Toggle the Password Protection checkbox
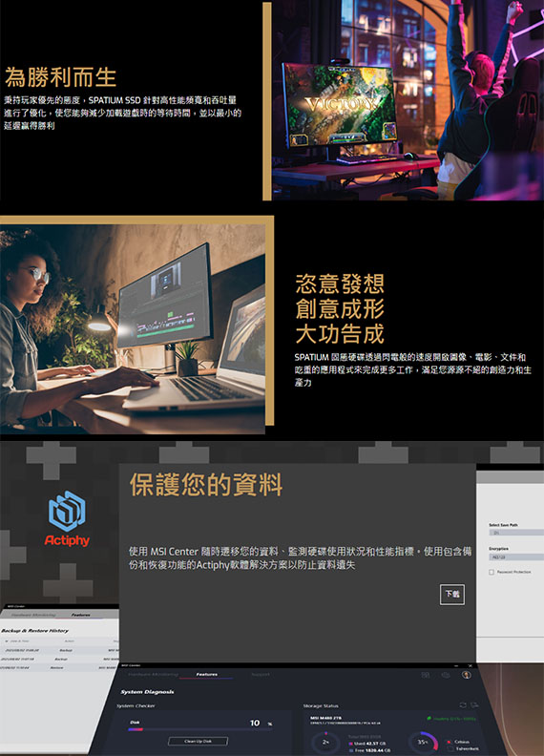 click(x=492, y=572)
